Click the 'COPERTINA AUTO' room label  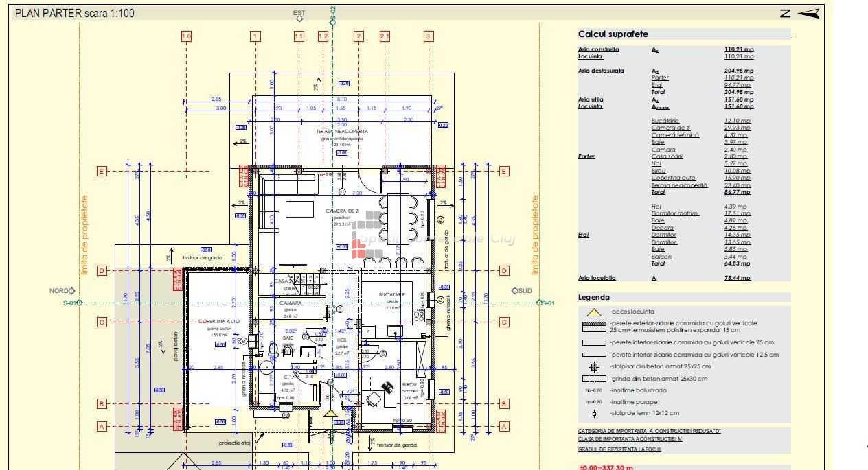[218, 321]
